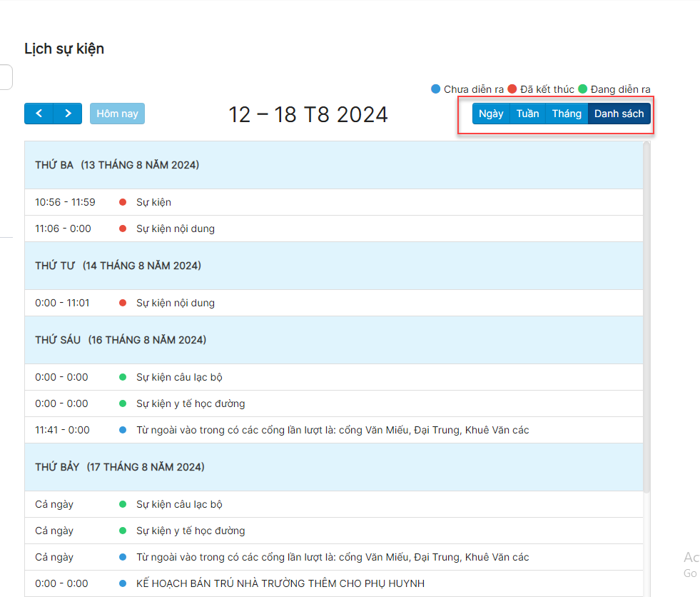Open the 11:41 Văn Miếu event on Friday

click(333, 430)
